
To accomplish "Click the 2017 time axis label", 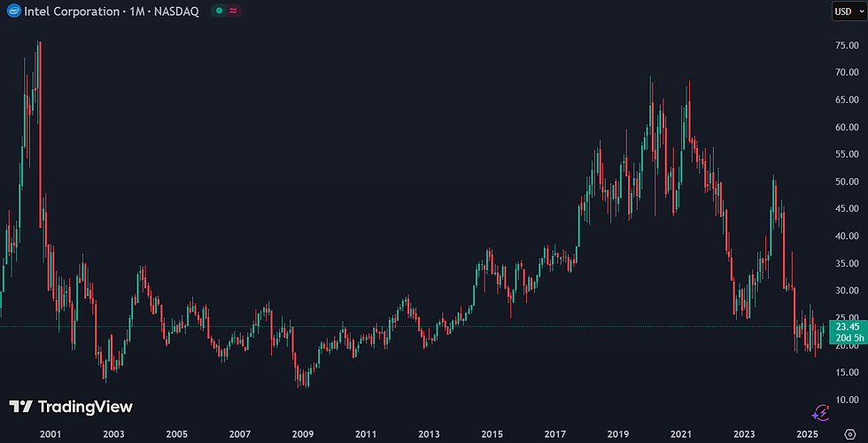I will [554, 433].
